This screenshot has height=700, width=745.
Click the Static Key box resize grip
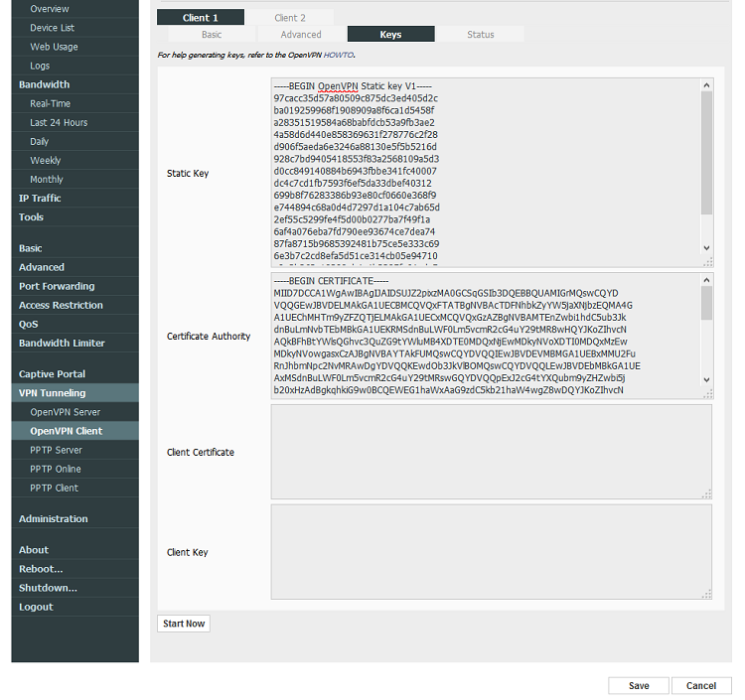point(707,262)
